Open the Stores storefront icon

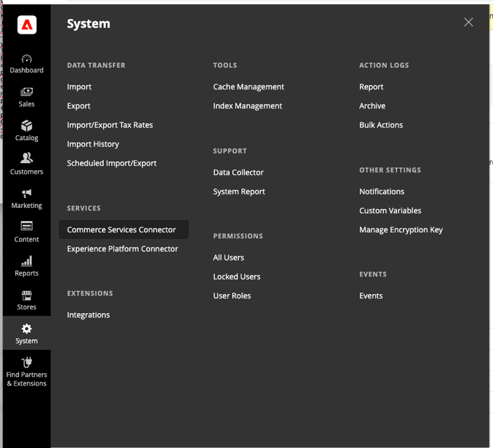(27, 295)
